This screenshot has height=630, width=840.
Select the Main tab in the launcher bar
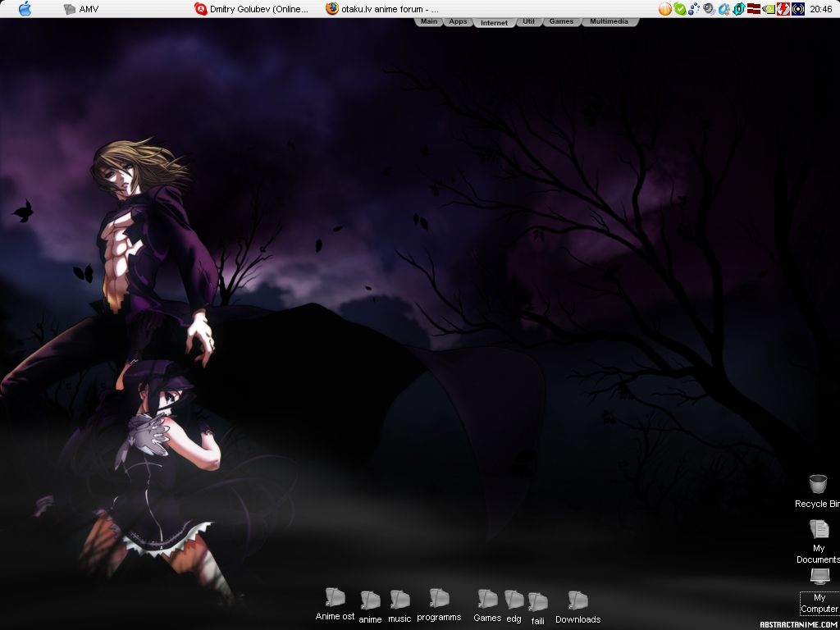[428, 22]
